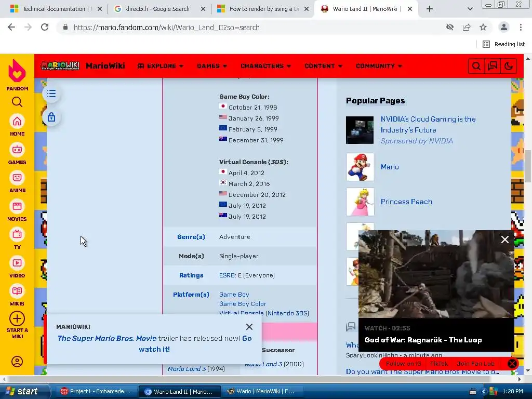
Task: Click the Princess Peach thumbnail image
Action: [360, 202]
